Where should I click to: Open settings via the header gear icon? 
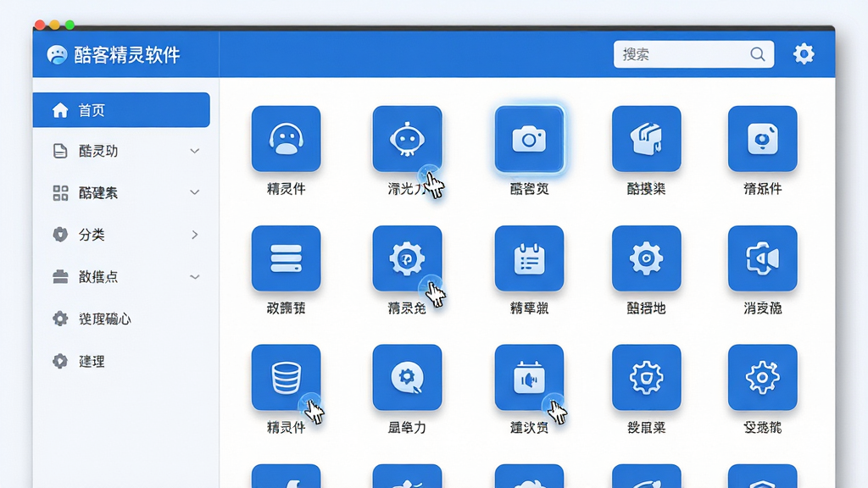point(804,54)
